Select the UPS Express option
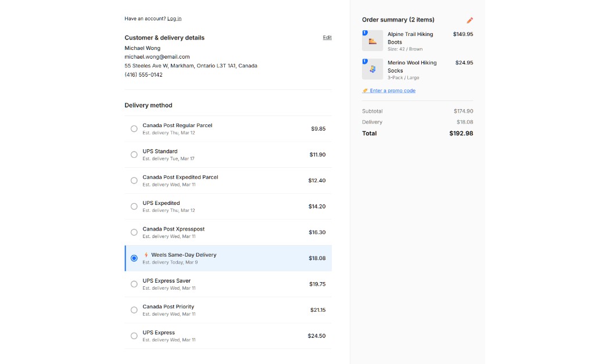 [134, 336]
